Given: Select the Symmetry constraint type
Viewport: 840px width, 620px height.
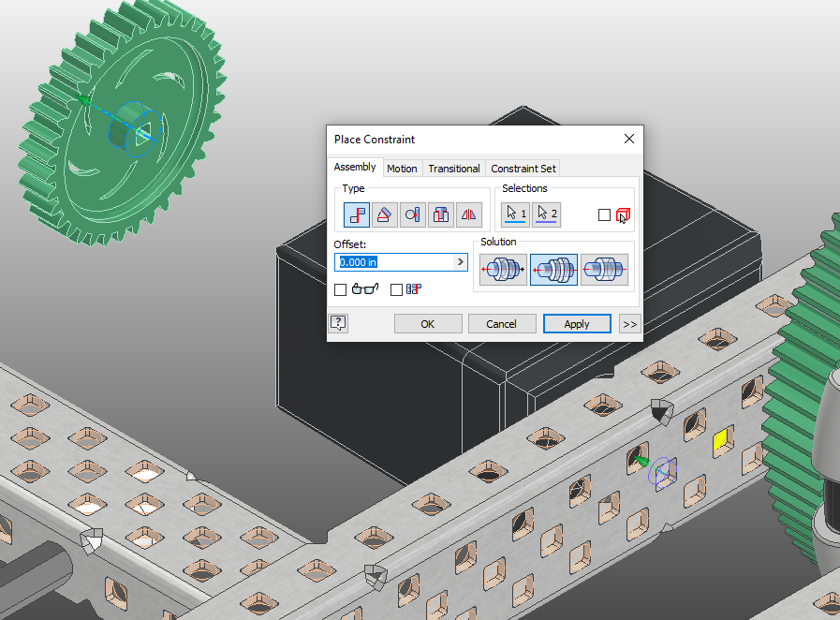Looking at the screenshot, I should 469,214.
